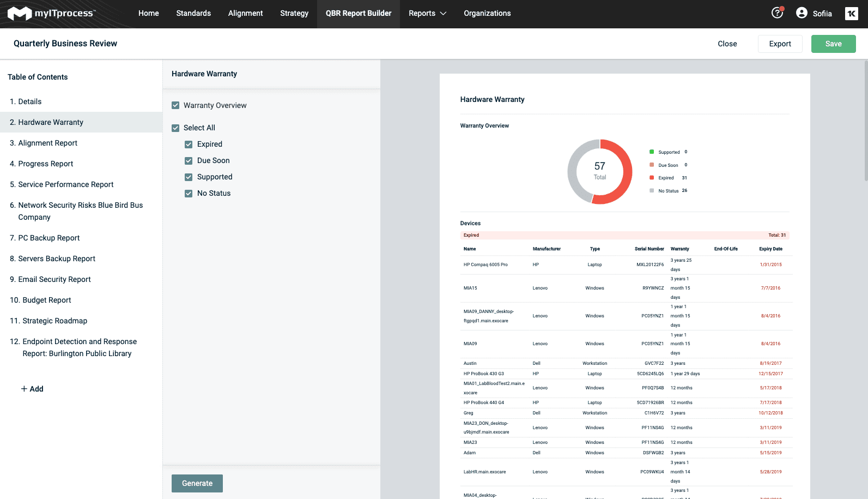
Task: Click the plus Add section icon
Action: tap(24, 389)
